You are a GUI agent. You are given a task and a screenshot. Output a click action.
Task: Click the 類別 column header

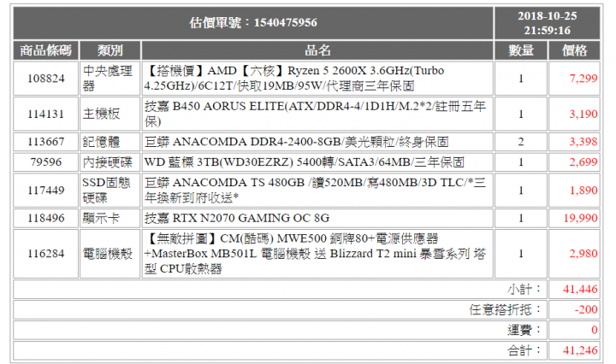click(110, 50)
